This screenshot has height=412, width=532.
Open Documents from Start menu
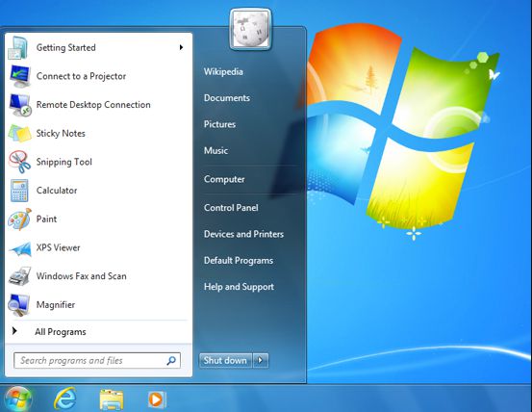tap(227, 98)
